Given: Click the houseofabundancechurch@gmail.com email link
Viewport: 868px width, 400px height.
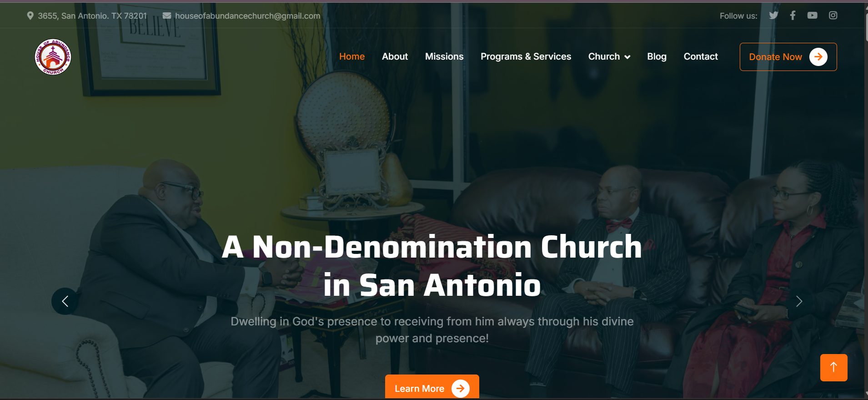Looking at the screenshot, I should point(247,16).
